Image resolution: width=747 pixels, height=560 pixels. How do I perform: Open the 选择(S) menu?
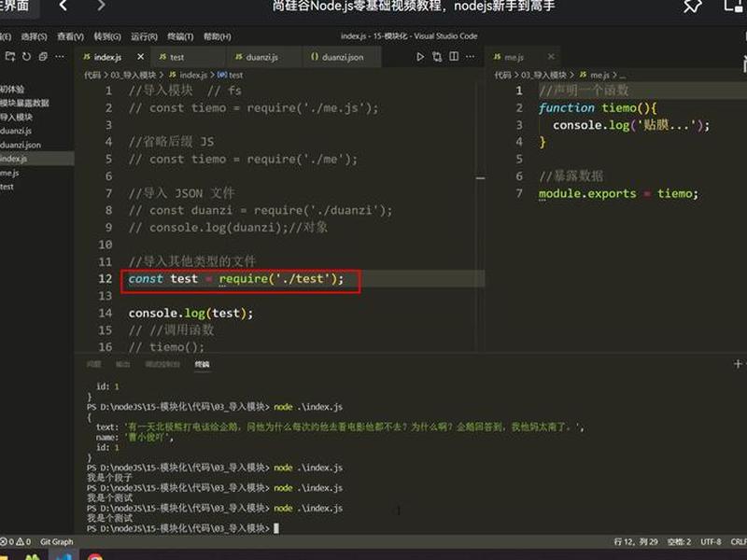pos(34,36)
